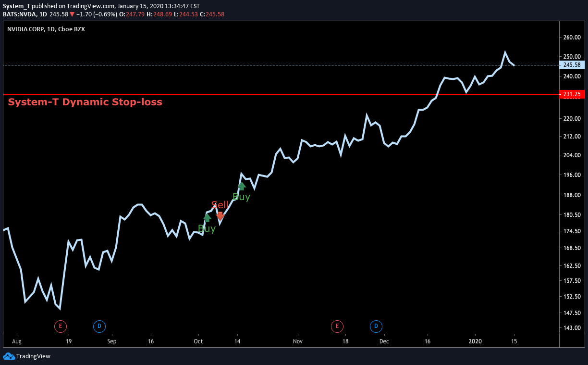Click the blue dividend D marker near September
Viewport: 588px width, 365px height.
tap(99, 327)
